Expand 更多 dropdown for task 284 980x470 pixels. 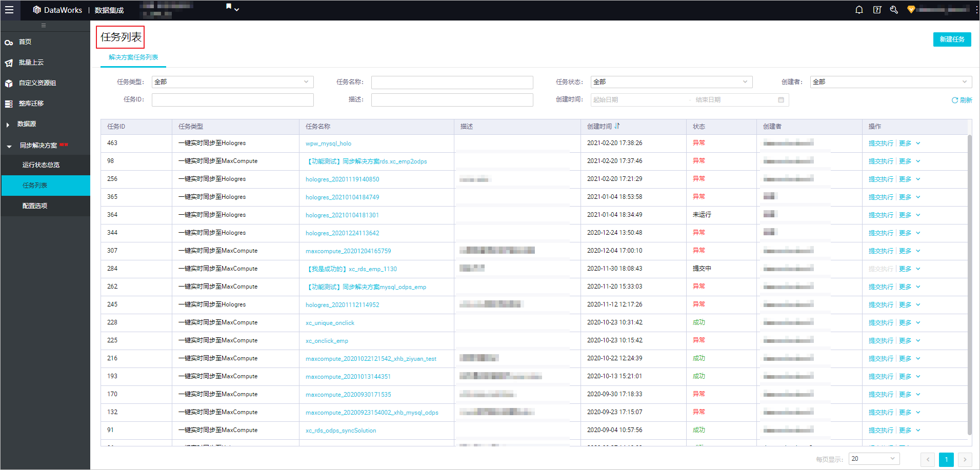click(x=910, y=269)
